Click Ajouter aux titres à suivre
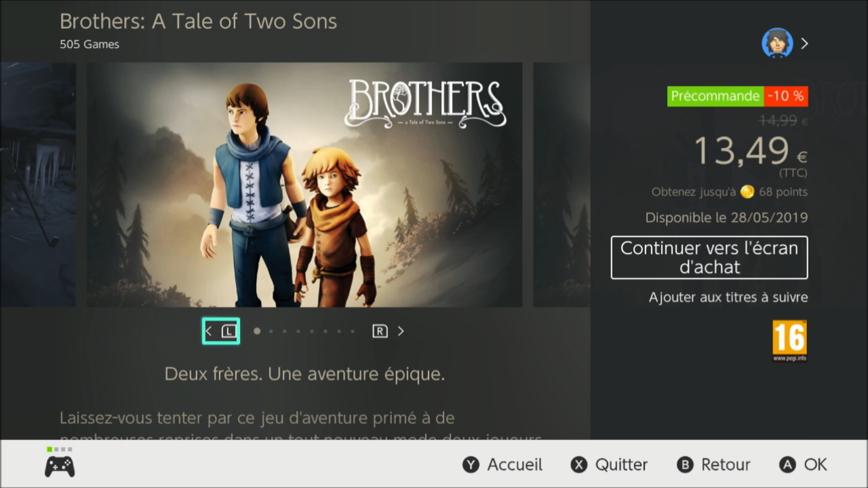868x488 pixels. tap(728, 298)
